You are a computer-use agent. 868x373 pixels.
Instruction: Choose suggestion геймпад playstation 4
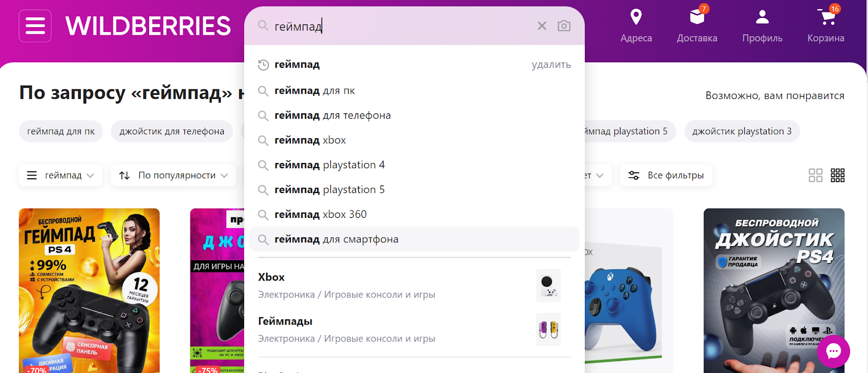[x=414, y=165]
